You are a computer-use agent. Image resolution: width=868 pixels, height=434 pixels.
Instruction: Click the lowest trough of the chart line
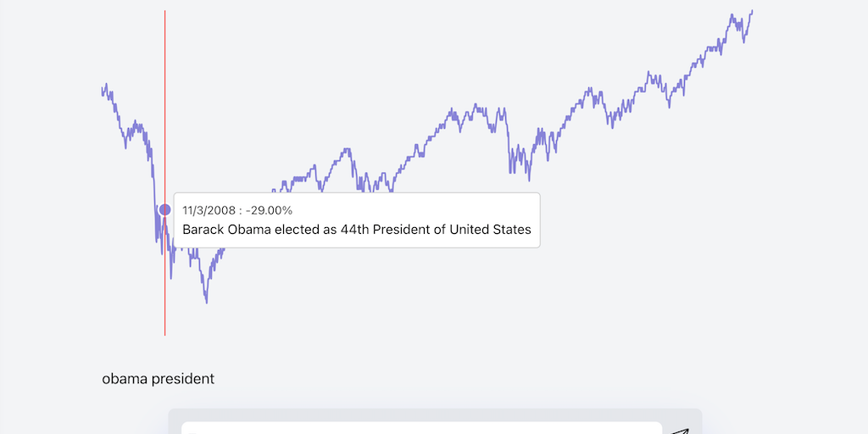pos(206,301)
